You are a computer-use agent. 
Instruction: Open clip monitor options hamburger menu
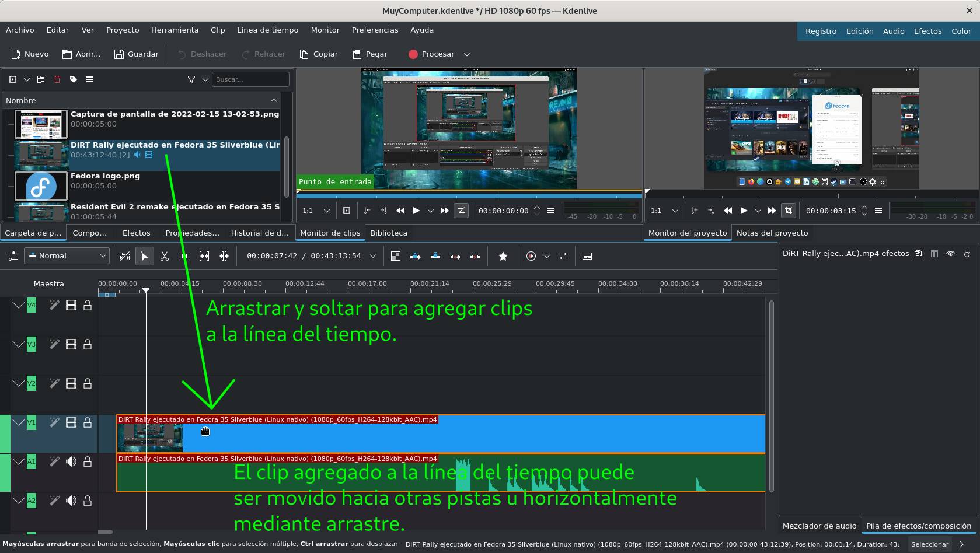point(551,211)
